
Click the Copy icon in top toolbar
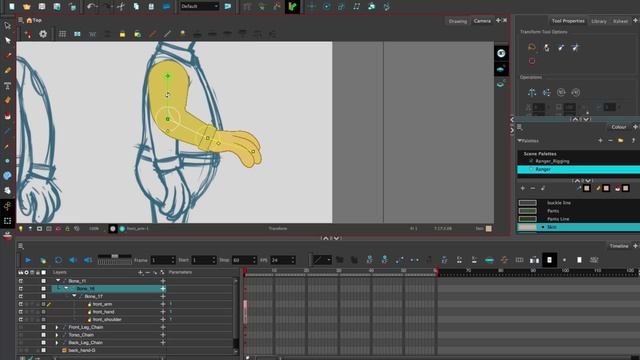click(136, 6)
